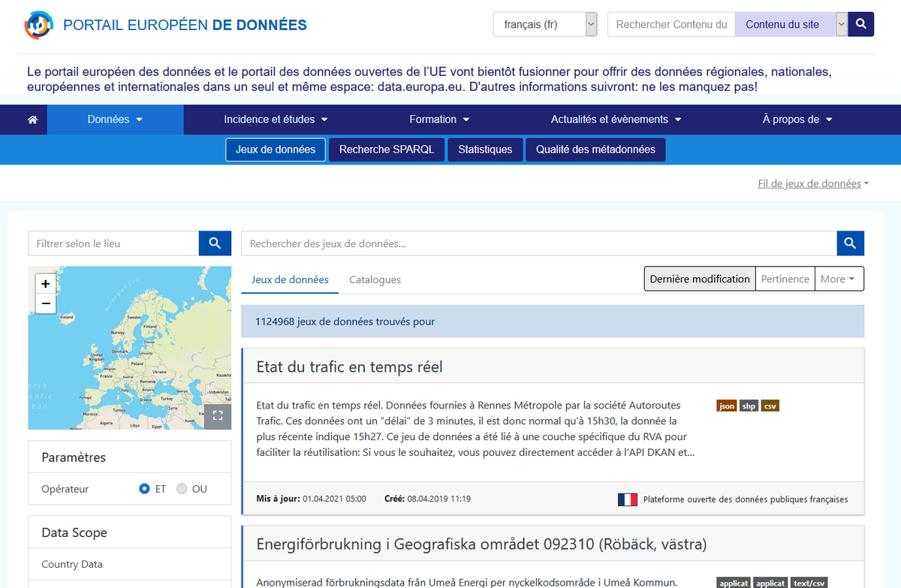The image size is (901, 588).
Task: Sort by Pertinence
Action: point(785,279)
